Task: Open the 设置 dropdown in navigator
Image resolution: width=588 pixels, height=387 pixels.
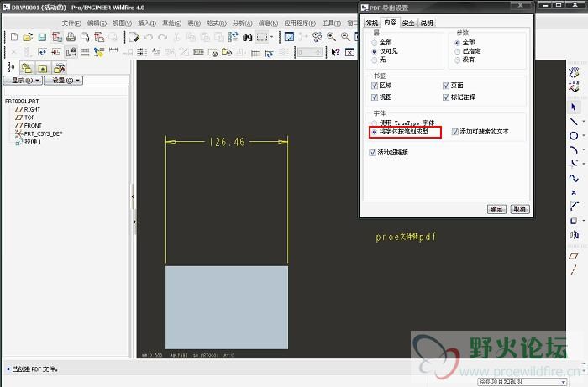Action: click(63, 81)
